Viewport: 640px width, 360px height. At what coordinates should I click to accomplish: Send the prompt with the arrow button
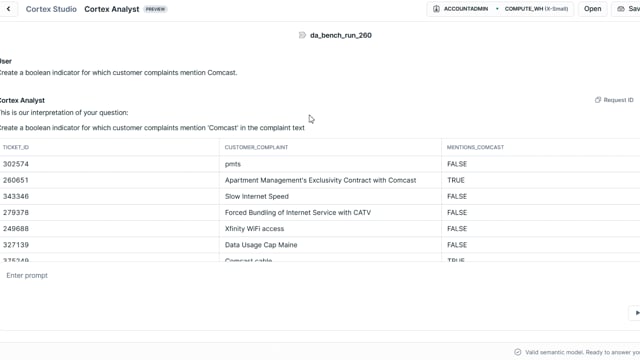636,313
